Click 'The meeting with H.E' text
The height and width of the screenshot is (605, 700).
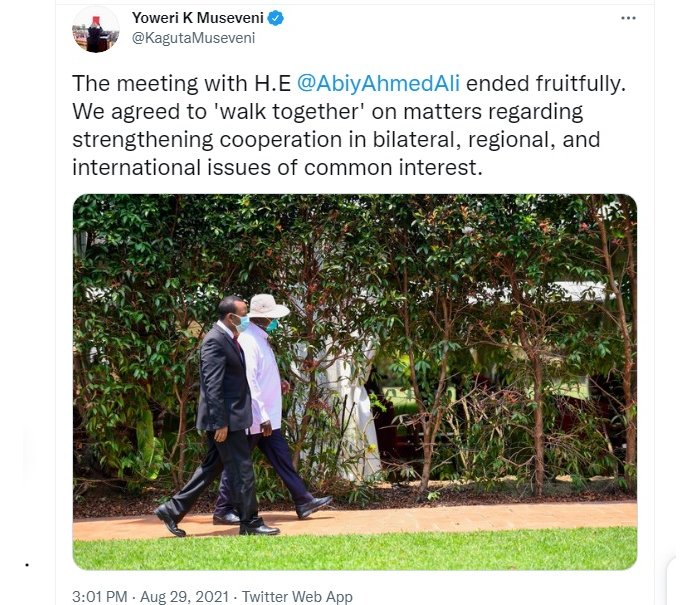click(182, 83)
